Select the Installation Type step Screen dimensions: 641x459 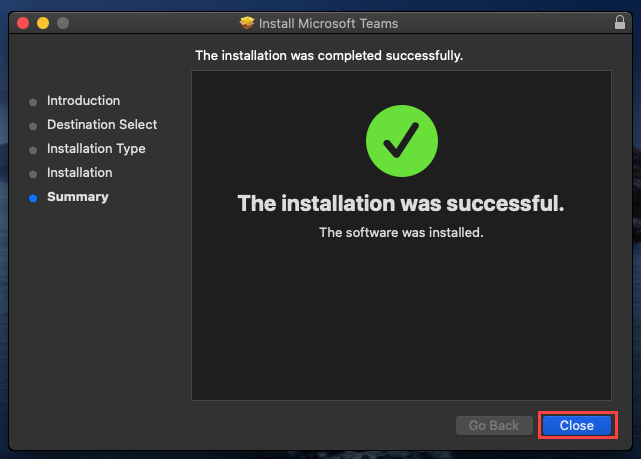pyautogui.click(x=96, y=148)
